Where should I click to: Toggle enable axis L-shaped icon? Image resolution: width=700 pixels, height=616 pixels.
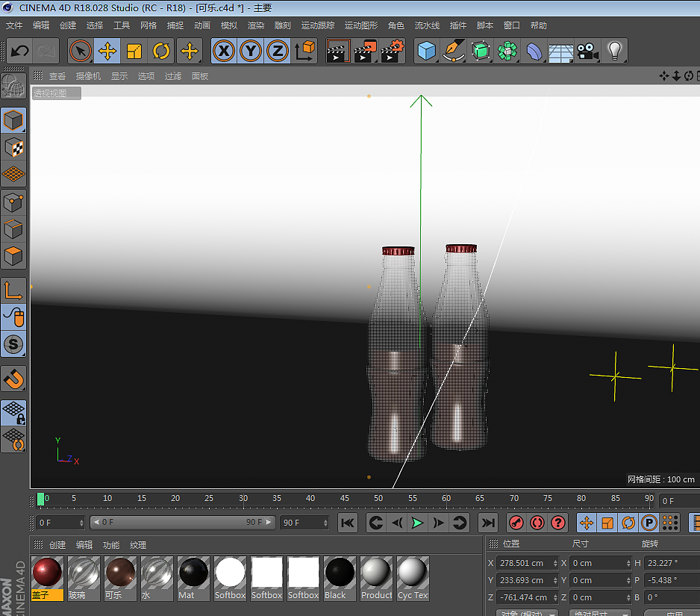13,290
